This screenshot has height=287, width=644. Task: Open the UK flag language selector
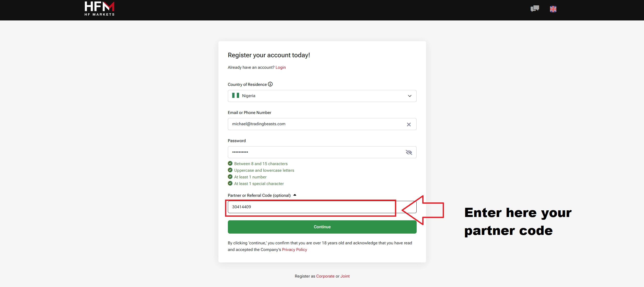[x=553, y=9]
